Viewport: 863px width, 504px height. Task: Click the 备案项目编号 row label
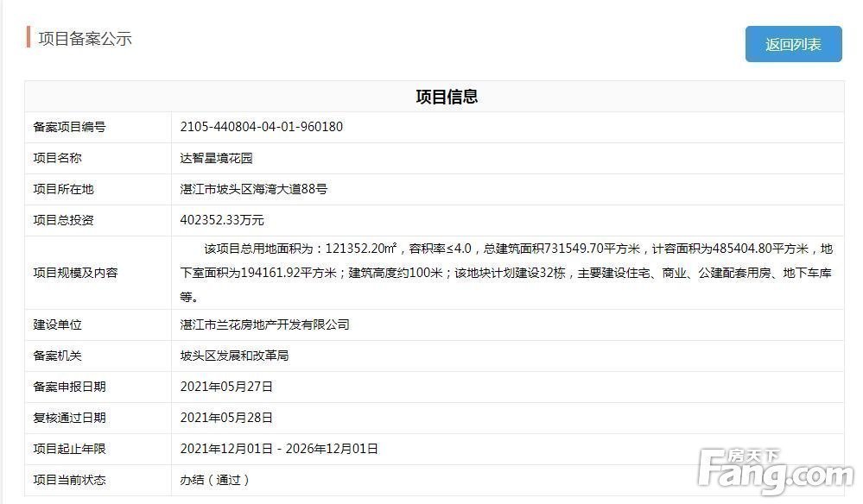tap(70, 127)
